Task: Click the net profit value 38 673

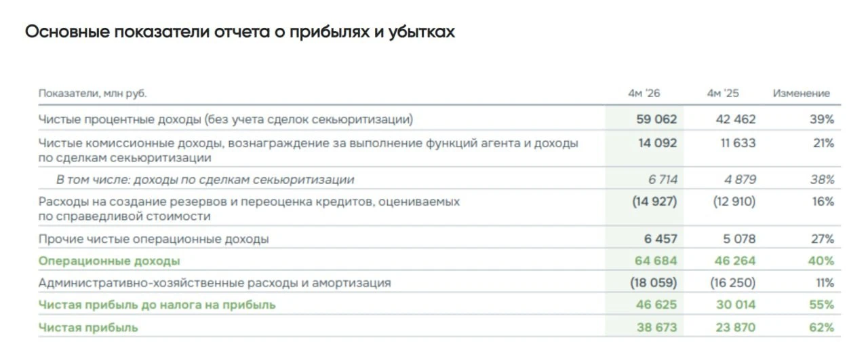Action: [656, 327]
